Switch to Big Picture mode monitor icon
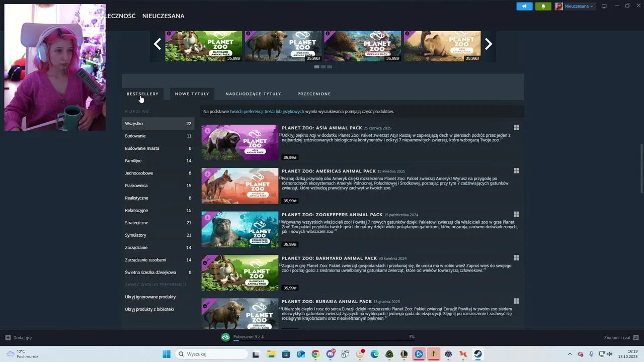The image size is (644, 362). point(604,6)
